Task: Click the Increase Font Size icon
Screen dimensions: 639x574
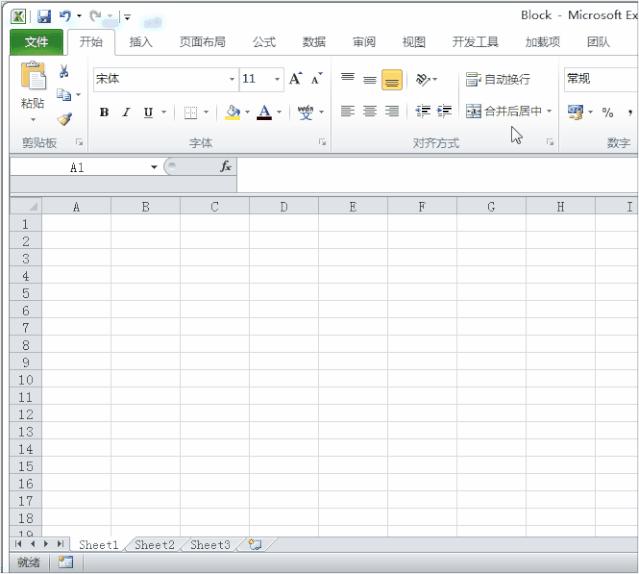Action: pyautogui.click(x=296, y=79)
